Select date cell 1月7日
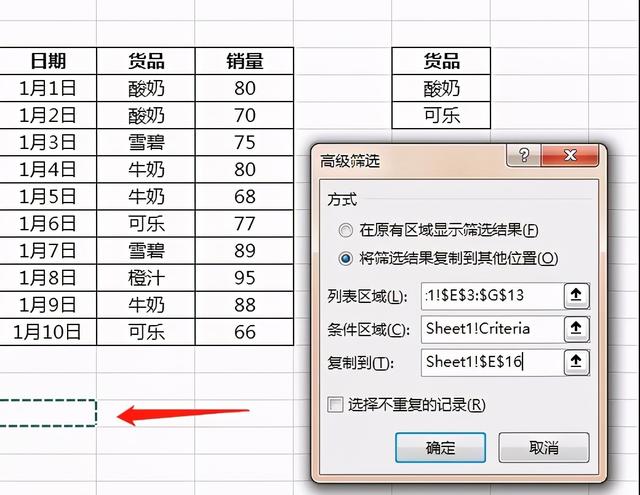 pyautogui.click(x=48, y=251)
